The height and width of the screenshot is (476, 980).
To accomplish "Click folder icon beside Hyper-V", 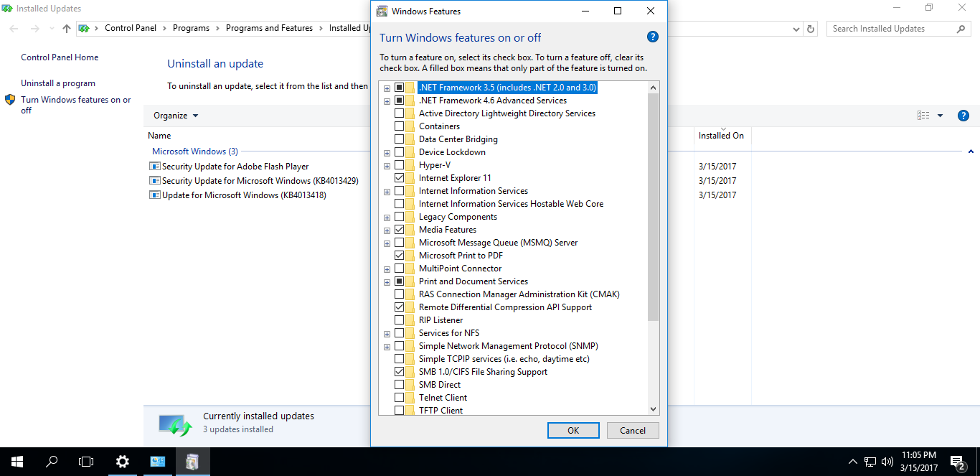I will [x=410, y=165].
